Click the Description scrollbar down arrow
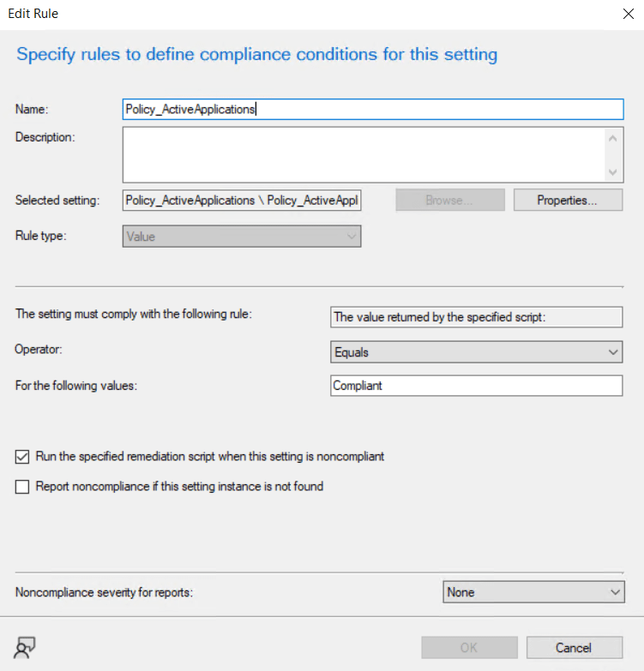Viewport: 644px width, 671px height. 613,172
